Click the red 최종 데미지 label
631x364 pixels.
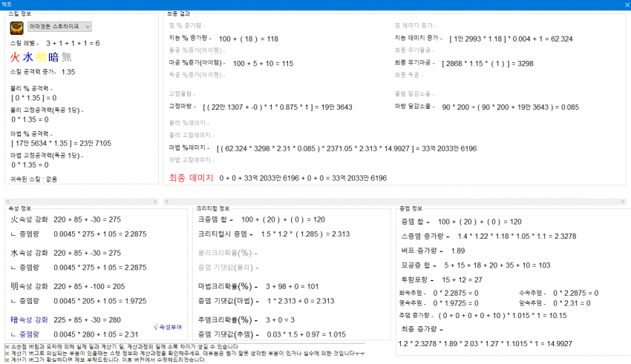pos(190,178)
